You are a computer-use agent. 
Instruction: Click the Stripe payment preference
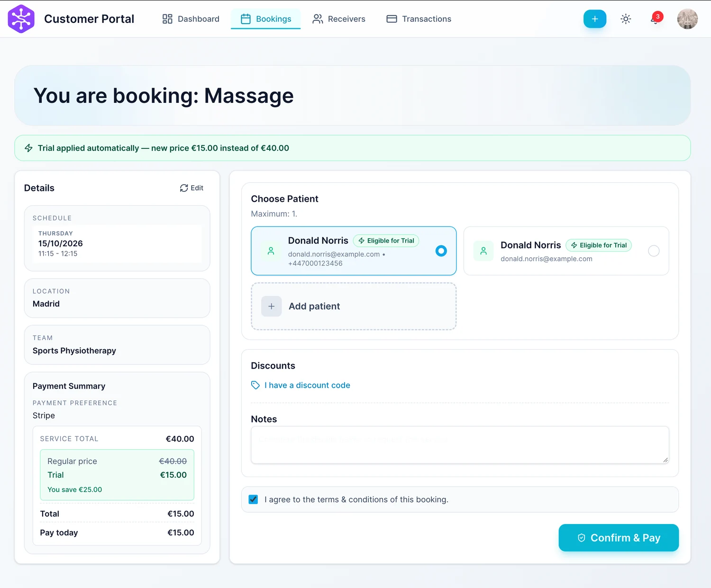tap(44, 416)
